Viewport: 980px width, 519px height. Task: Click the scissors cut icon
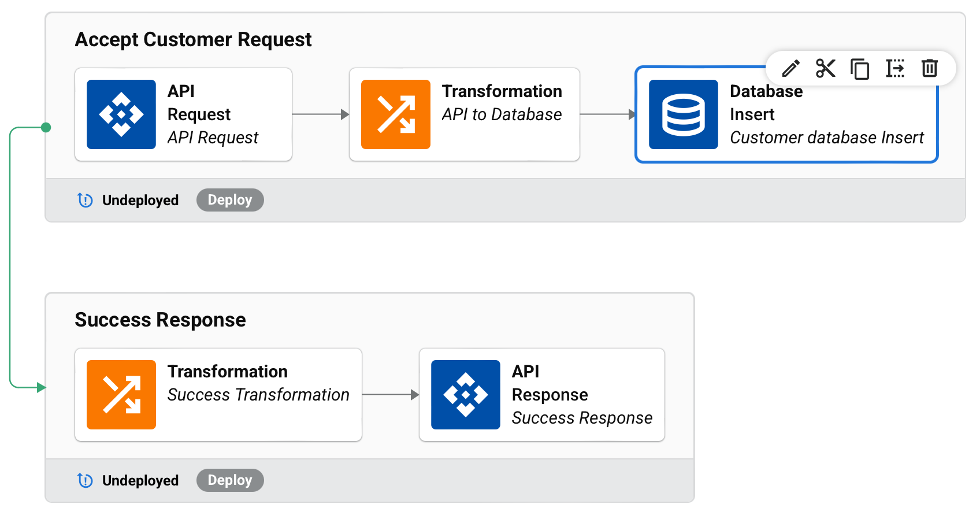[825, 69]
